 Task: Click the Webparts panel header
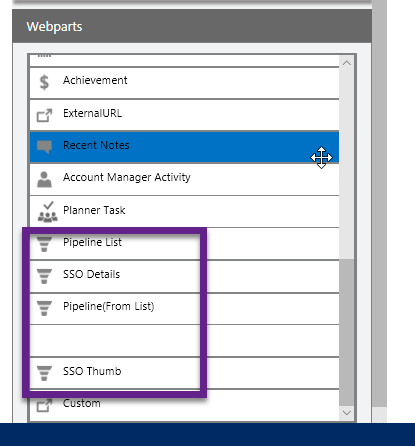click(x=192, y=26)
